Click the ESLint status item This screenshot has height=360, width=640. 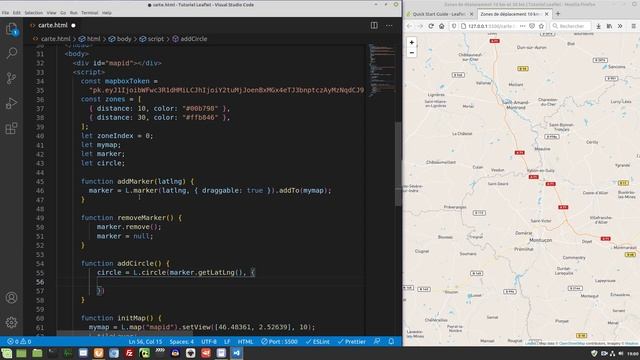(x=317, y=342)
